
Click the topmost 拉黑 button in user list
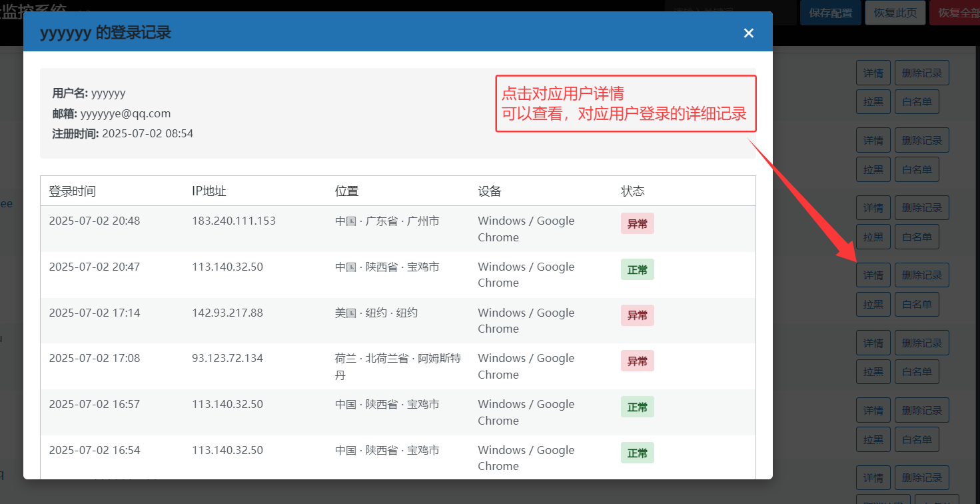click(873, 102)
